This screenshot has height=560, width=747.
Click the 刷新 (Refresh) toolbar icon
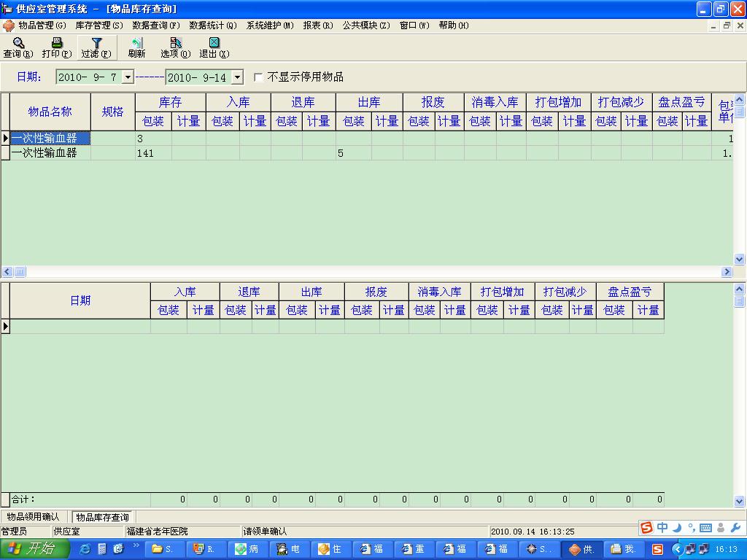(136, 44)
